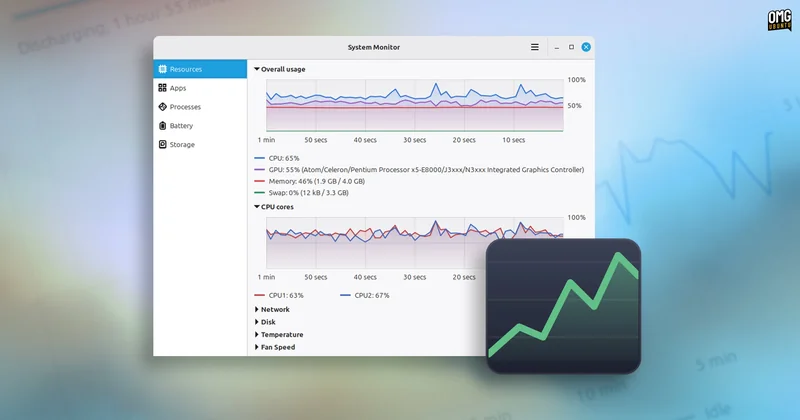Click the Apps grid icon

(162, 88)
